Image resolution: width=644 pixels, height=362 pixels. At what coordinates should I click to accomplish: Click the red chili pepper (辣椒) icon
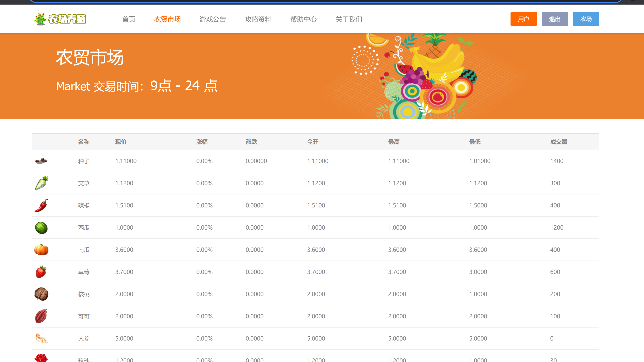41,205
